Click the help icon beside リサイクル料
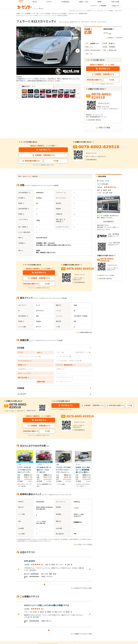138x644 pixels. tap(27, 219)
